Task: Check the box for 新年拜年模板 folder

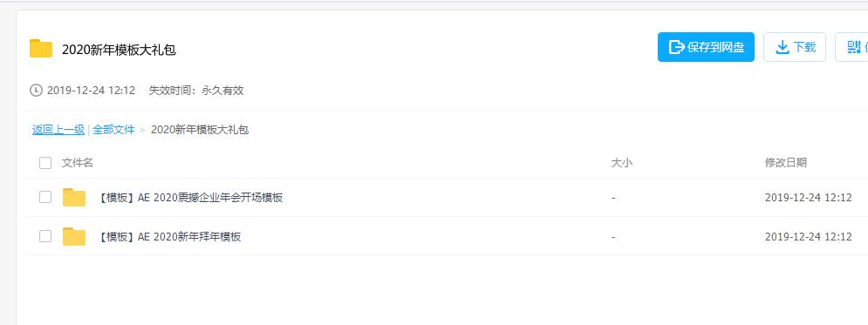Action: click(x=45, y=237)
